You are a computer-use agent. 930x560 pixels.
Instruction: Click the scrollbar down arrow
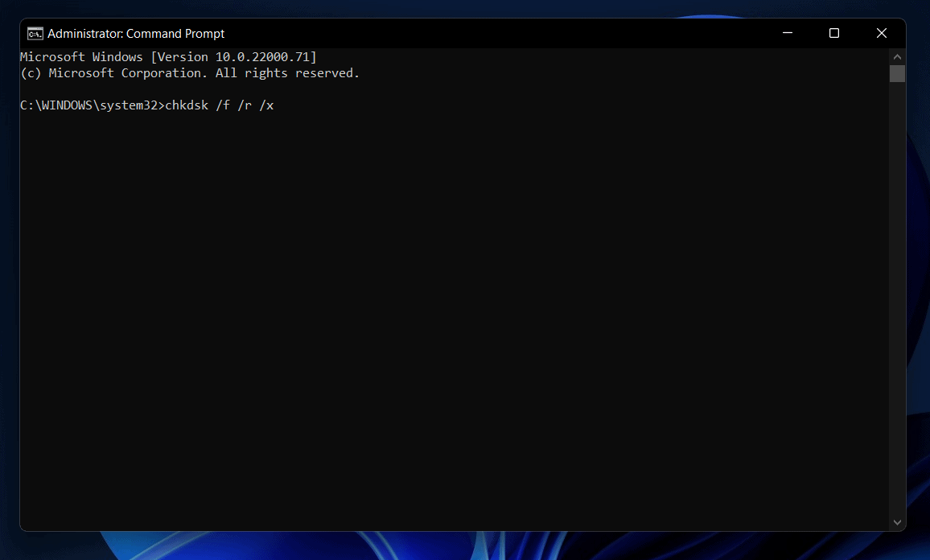click(x=897, y=522)
